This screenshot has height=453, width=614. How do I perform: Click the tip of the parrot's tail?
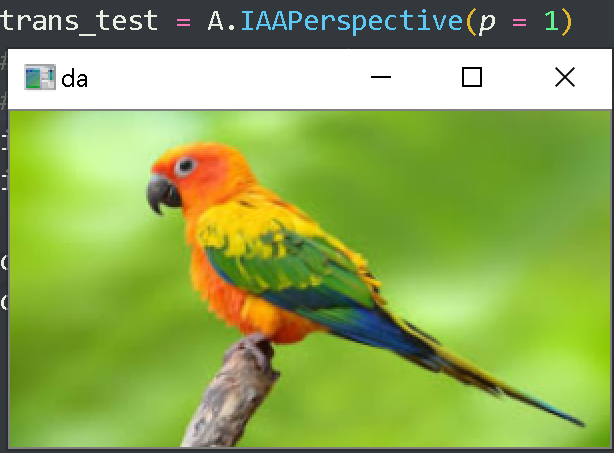tap(578, 421)
